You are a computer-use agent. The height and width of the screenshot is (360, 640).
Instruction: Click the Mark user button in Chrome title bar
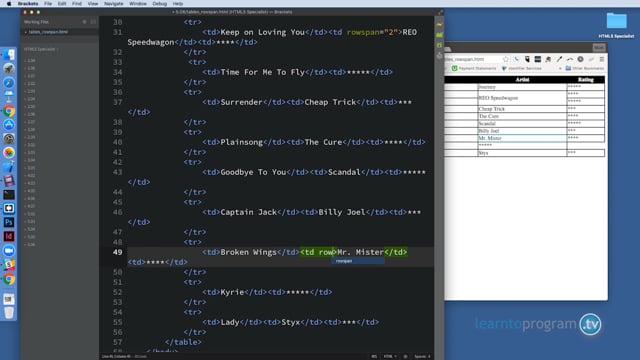(x=599, y=48)
